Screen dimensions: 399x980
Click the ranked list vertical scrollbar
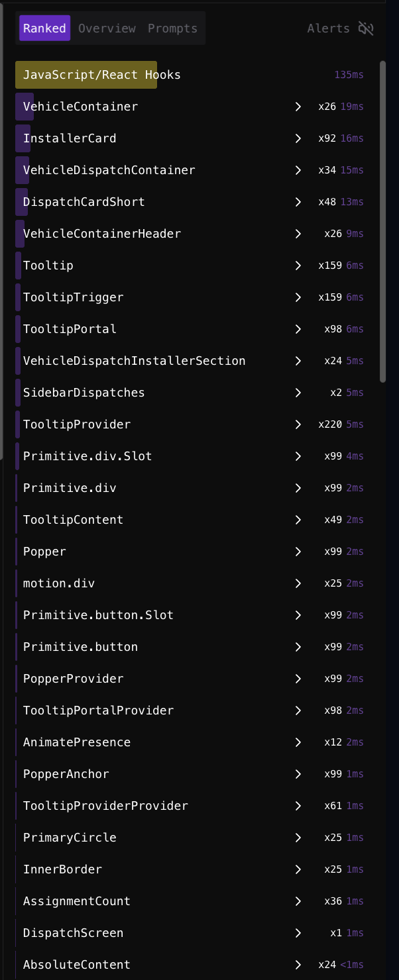tap(382, 222)
